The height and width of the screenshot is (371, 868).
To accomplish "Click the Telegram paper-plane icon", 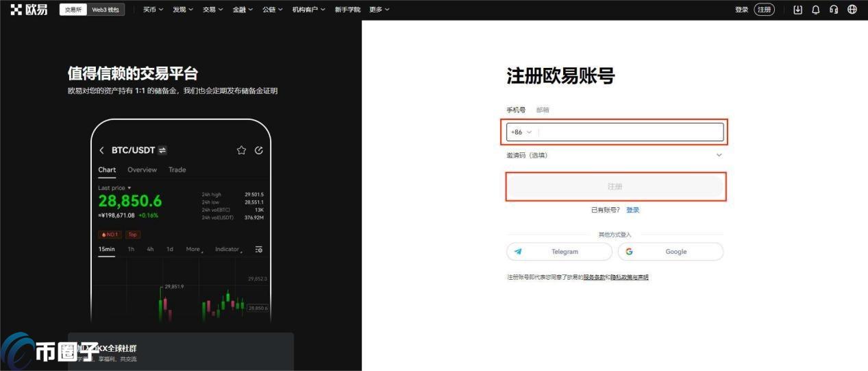I will click(518, 252).
